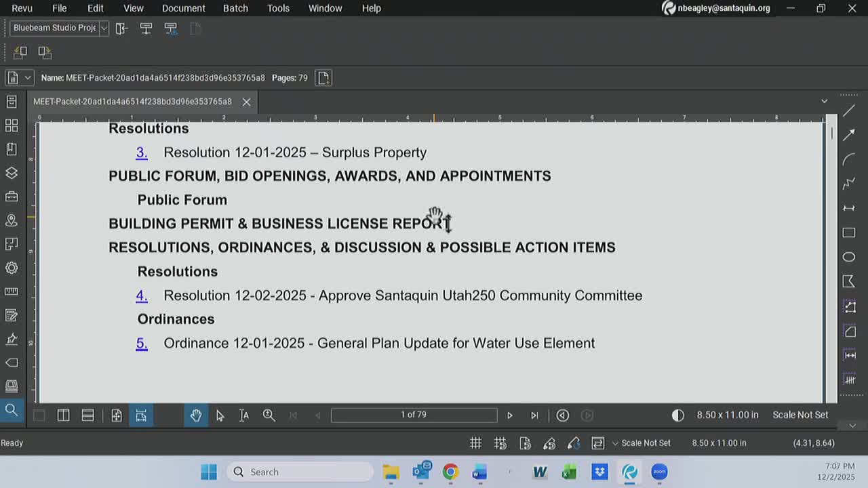Open the Settings gear panel

12,268
